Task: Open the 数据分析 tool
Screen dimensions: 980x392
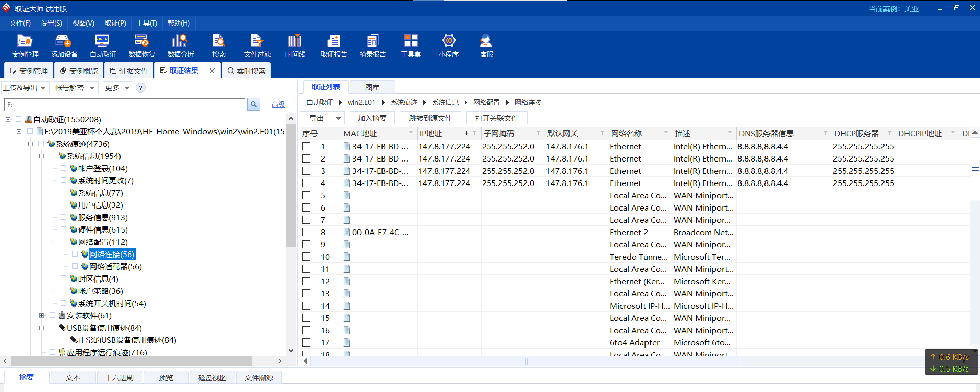Action: (x=180, y=45)
